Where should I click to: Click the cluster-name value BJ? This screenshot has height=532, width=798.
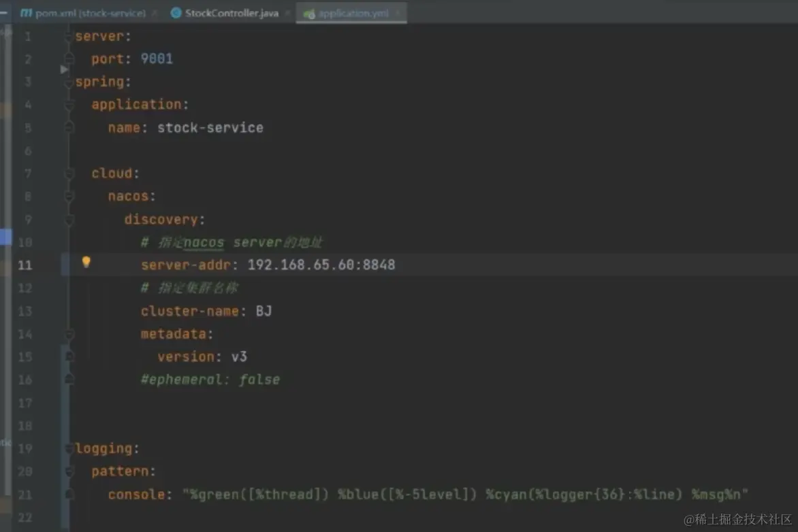264,311
